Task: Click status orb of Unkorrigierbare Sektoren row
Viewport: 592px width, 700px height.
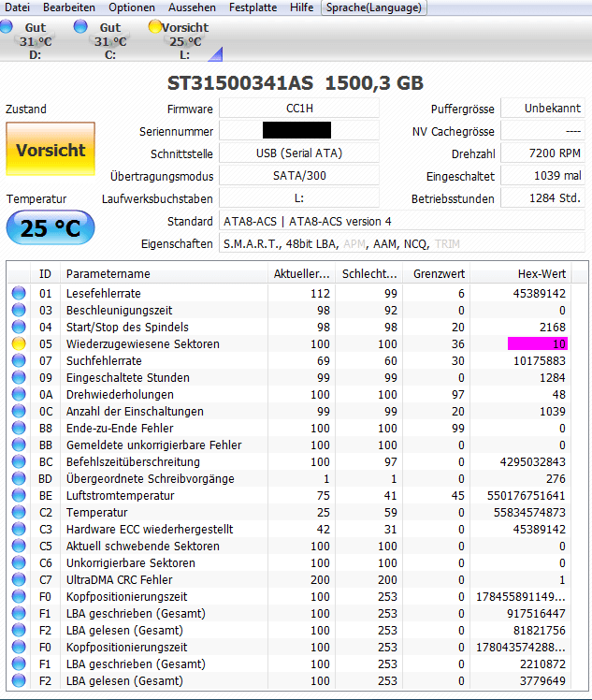Action: pyautogui.click(x=19, y=563)
